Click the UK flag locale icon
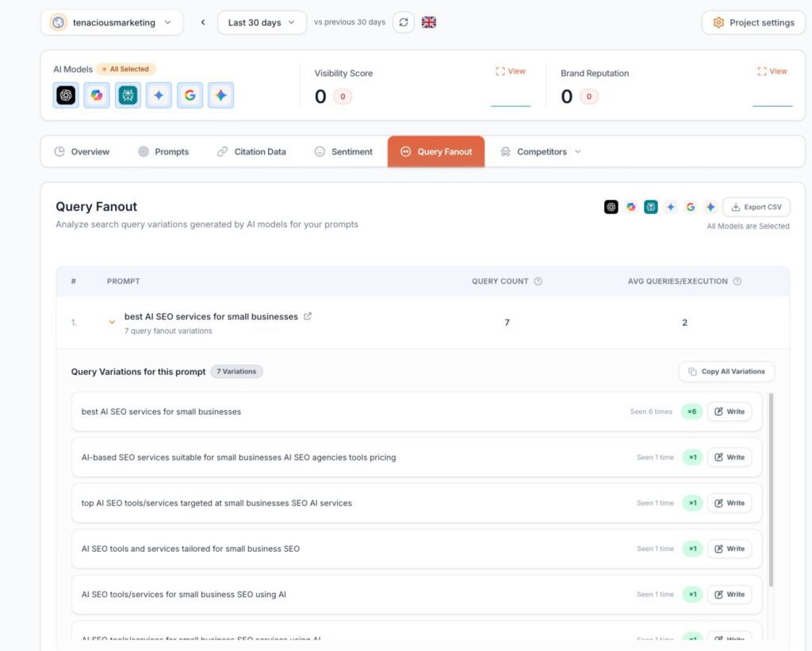The image size is (812, 651). (428, 22)
